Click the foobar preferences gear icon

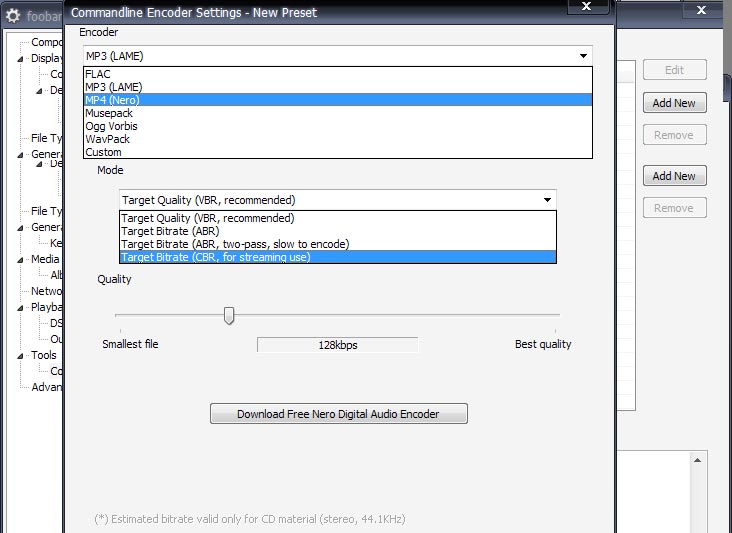coord(13,16)
